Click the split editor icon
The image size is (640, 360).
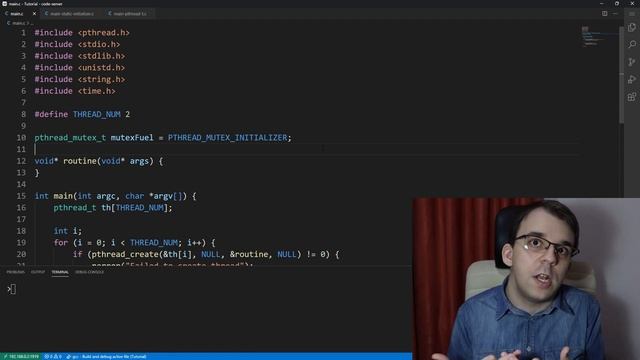604,13
